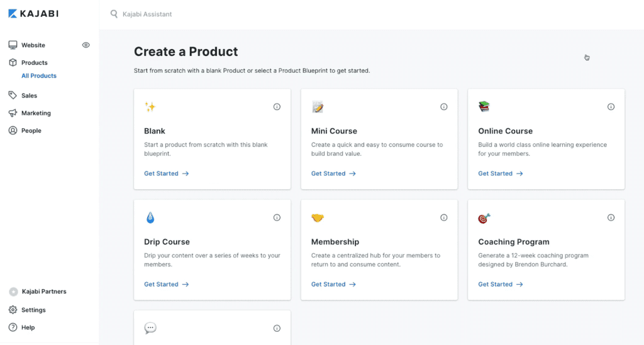Click the Settings gear icon
This screenshot has height=345, width=644.
point(13,310)
